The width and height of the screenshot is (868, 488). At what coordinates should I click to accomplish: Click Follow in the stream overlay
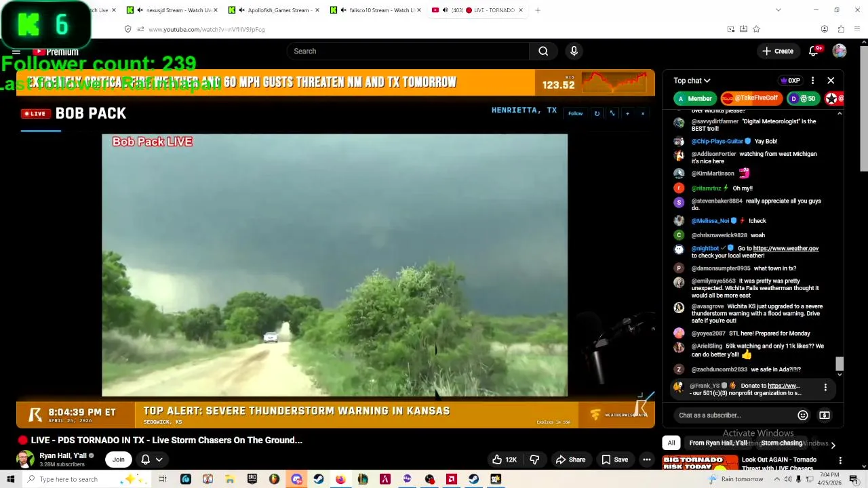coord(575,113)
